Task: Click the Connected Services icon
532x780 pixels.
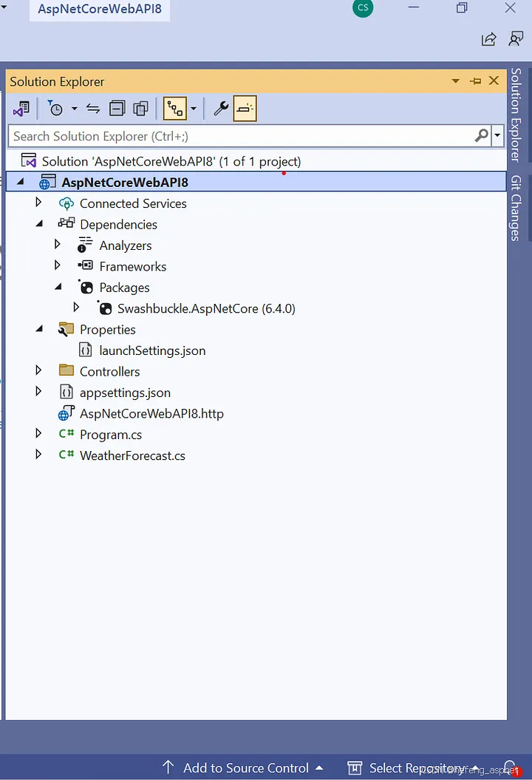Action: [66, 203]
